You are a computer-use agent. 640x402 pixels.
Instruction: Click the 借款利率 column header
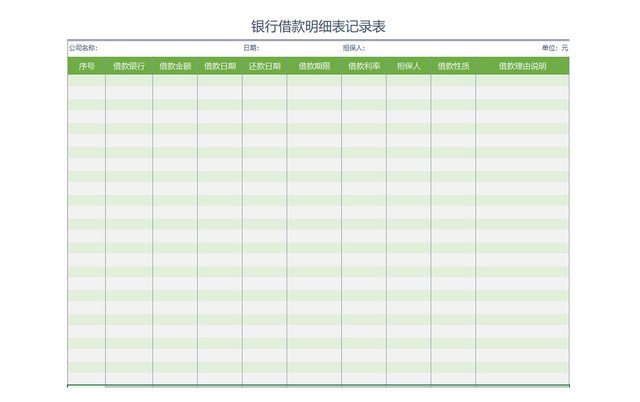364,66
